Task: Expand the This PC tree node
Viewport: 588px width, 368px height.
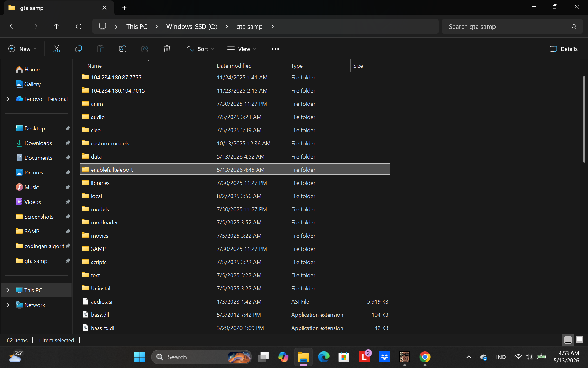Action: tap(8, 290)
